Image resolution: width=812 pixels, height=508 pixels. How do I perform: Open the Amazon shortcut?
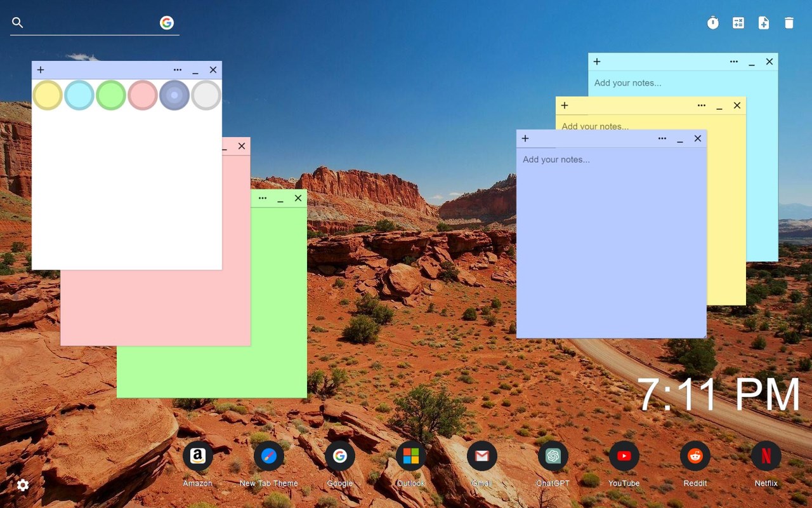[x=198, y=456]
